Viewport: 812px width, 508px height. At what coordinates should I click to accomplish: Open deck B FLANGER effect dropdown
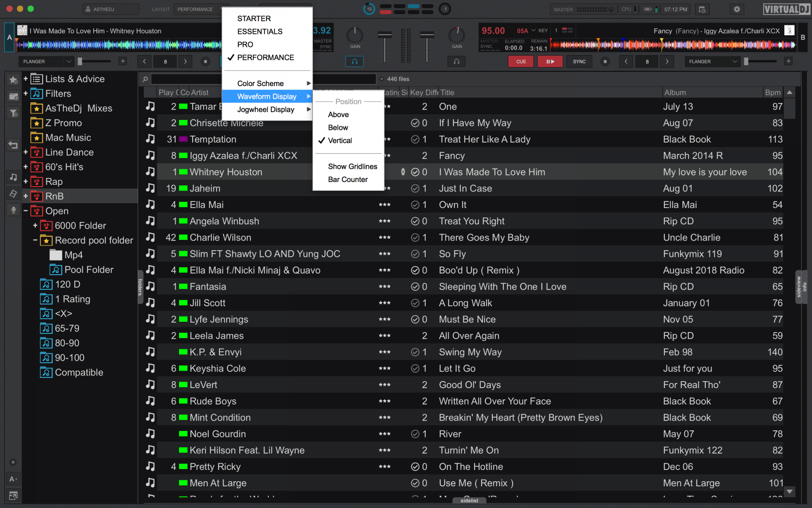(x=712, y=62)
